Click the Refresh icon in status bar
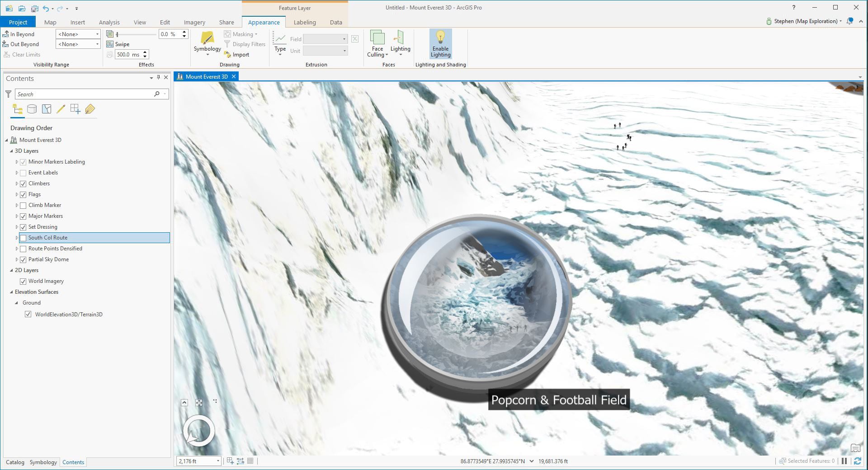The height and width of the screenshot is (470, 868). tap(857, 461)
